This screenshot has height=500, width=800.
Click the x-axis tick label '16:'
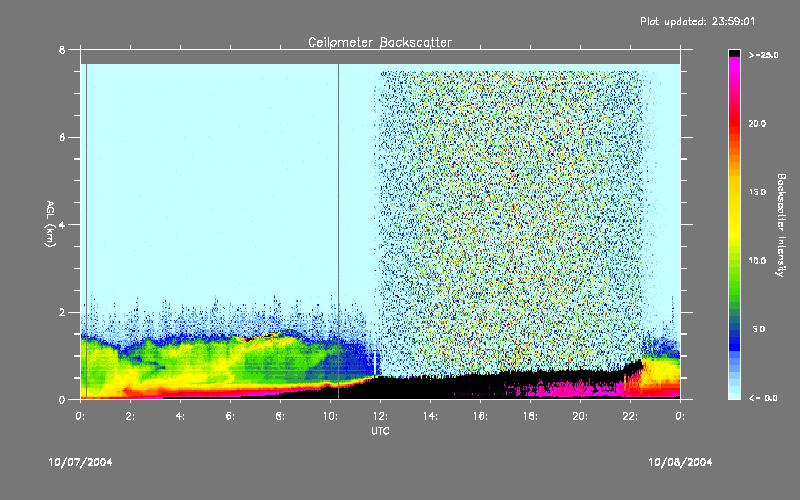pos(480,416)
